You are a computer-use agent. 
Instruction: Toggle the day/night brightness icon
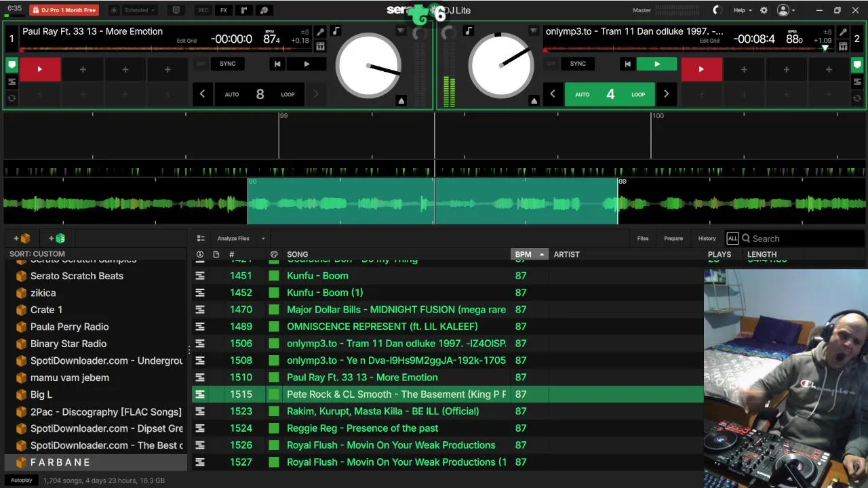pyautogui.click(x=113, y=10)
